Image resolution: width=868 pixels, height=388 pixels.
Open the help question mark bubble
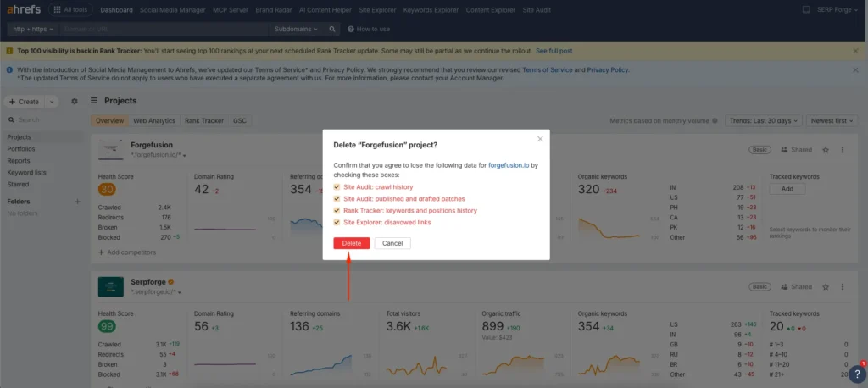coord(858,374)
